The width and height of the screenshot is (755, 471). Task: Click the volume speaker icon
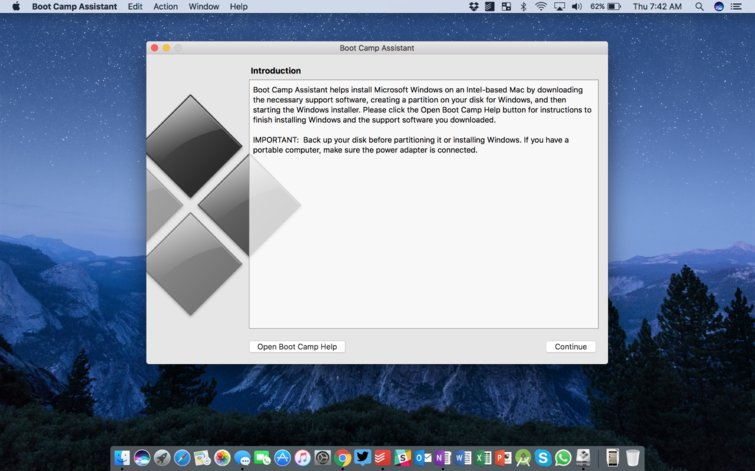coord(576,6)
